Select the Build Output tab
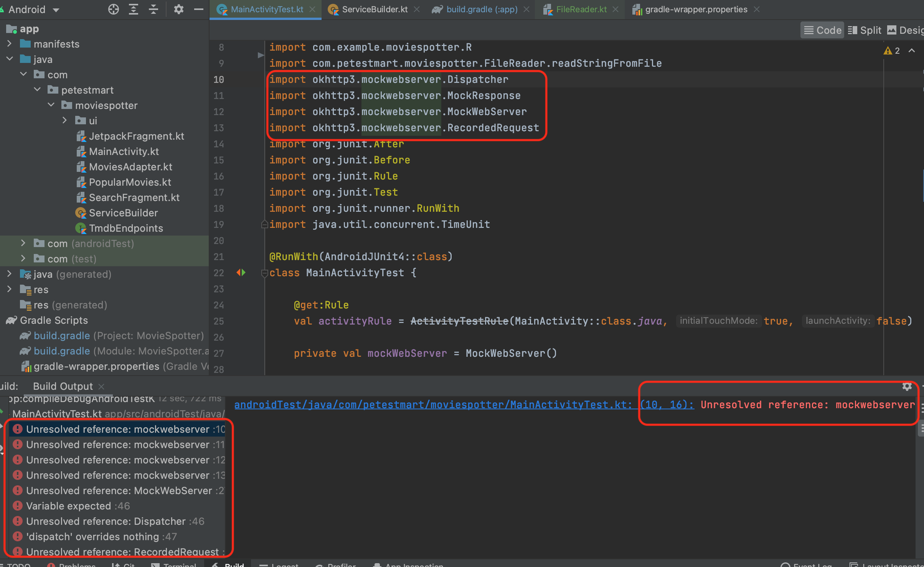Screen dimensions: 924x567 [63, 386]
